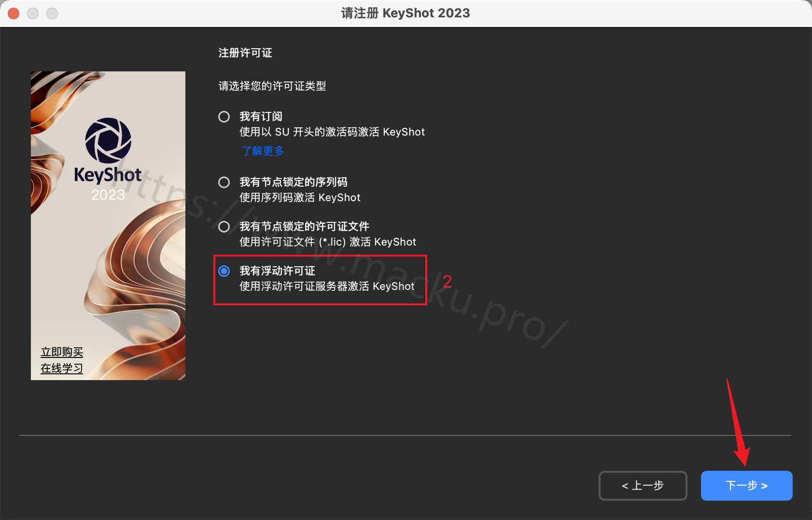Viewport: 812px width, 520px height.
Task: Click the 我有浮动许可证 label text
Action: [277, 271]
